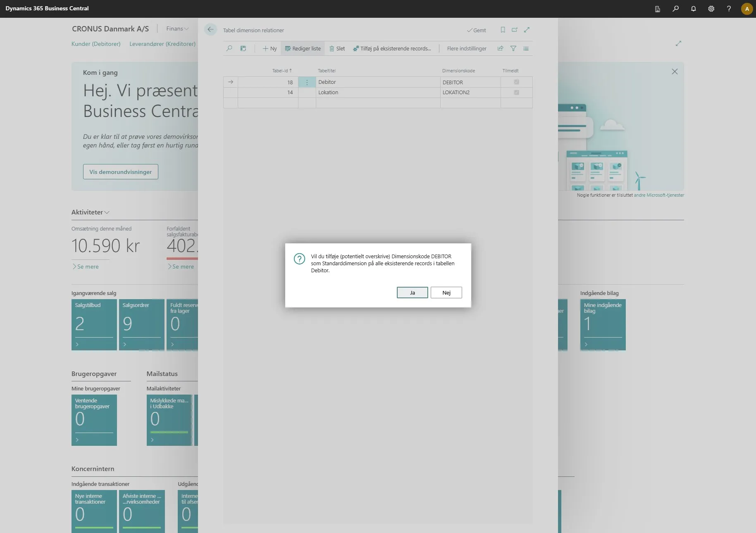Screen dimensions: 756x533
Task: Expand the Aktiviteter dropdown
Action: point(90,212)
